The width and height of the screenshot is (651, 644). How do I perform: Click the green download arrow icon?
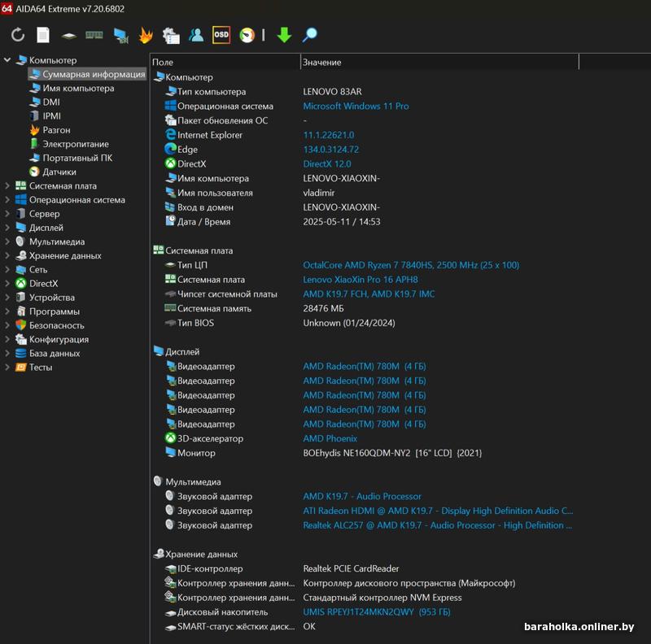tap(284, 35)
